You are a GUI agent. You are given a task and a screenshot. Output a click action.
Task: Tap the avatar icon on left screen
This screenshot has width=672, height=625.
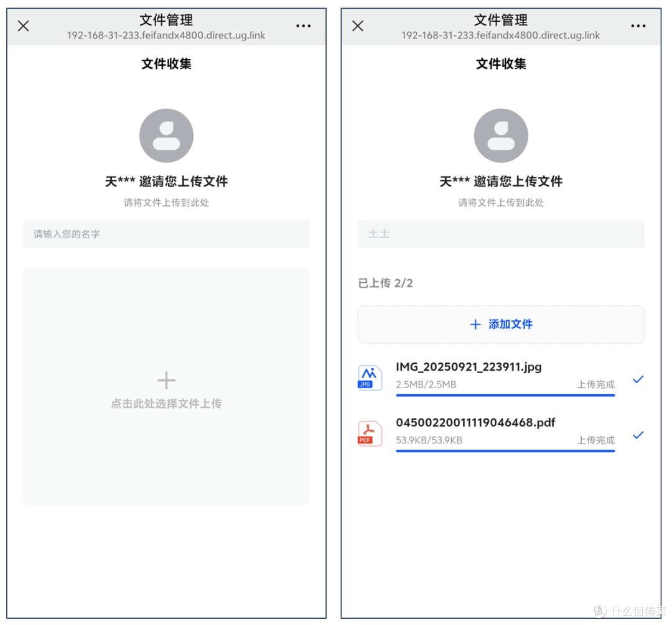pos(166,136)
